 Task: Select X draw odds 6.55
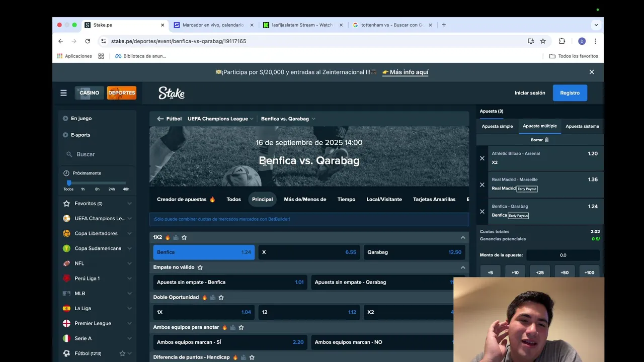click(309, 252)
